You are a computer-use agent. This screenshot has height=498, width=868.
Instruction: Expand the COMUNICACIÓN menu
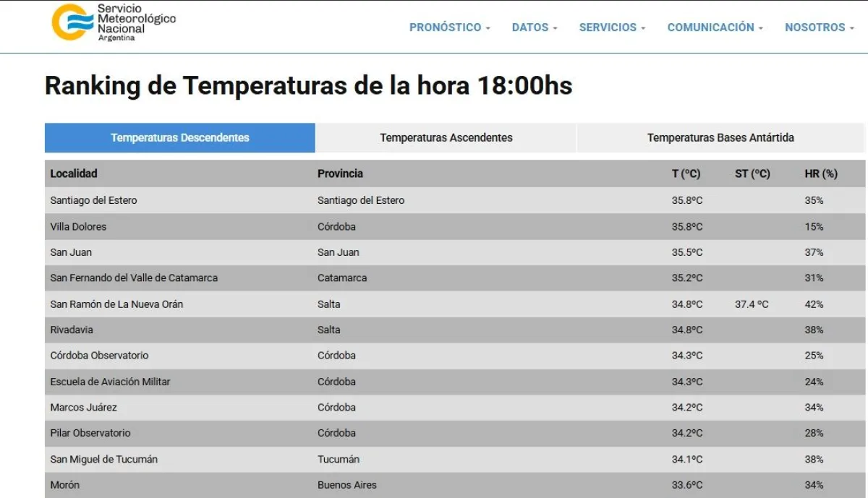click(715, 27)
